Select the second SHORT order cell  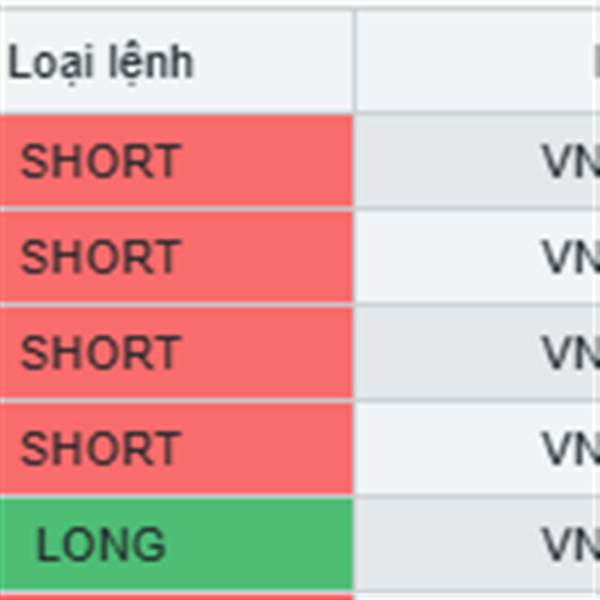click(x=176, y=256)
